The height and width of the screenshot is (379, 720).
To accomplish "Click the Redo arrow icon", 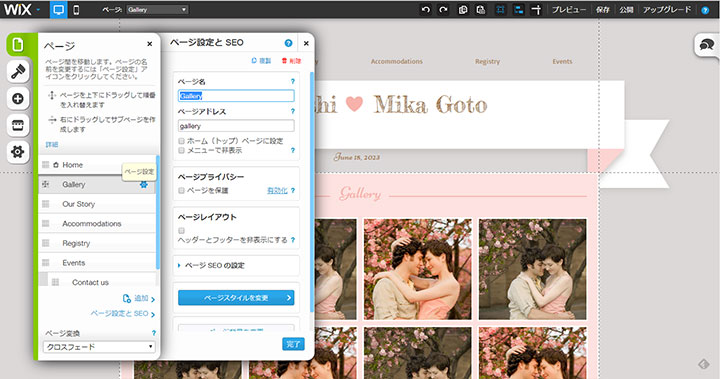I will (x=443, y=10).
